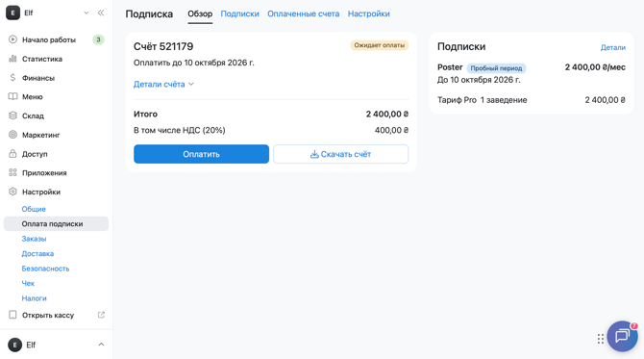Image resolution: width=644 pixels, height=359 pixels.
Task: Open Чек settings subsection
Action: (x=28, y=283)
